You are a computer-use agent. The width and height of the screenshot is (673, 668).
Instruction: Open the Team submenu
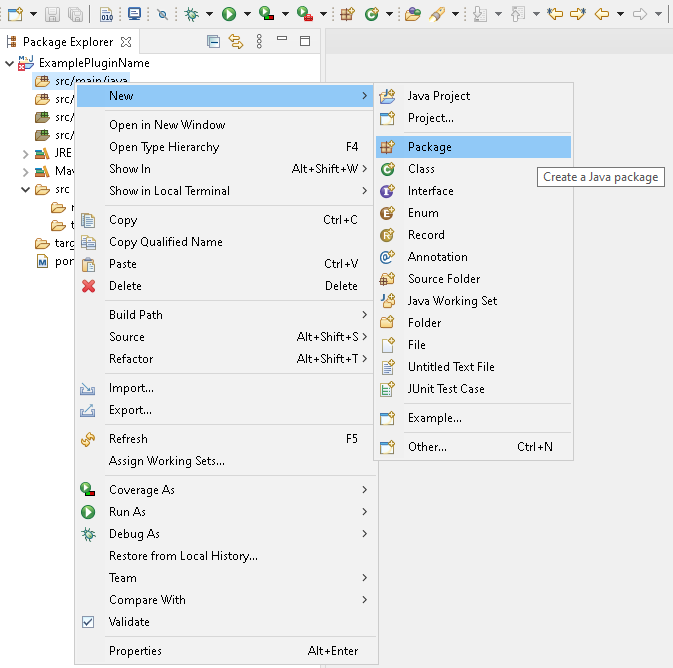225,578
